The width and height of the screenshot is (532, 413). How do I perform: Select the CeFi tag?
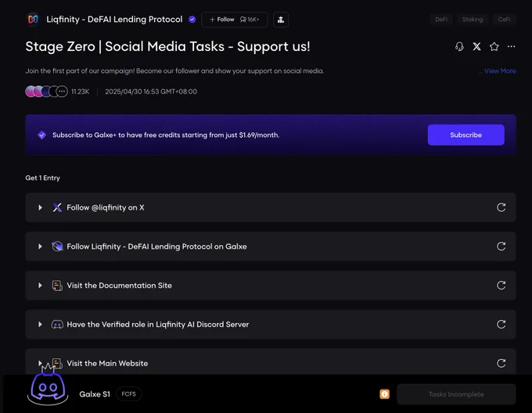504,20
